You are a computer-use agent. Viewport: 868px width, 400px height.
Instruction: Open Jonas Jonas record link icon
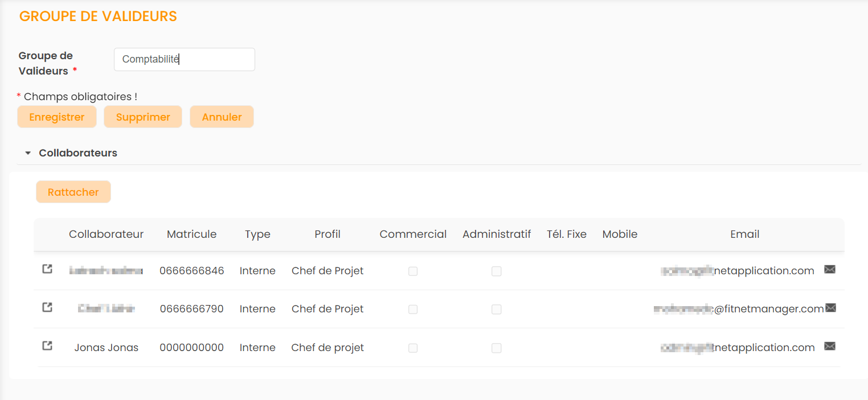pos(48,345)
